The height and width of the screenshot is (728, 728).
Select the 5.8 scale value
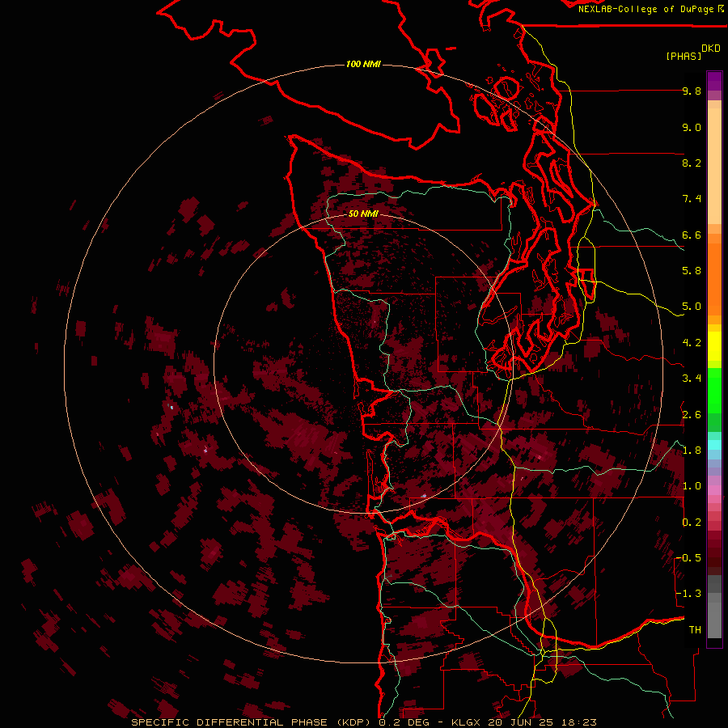(692, 271)
